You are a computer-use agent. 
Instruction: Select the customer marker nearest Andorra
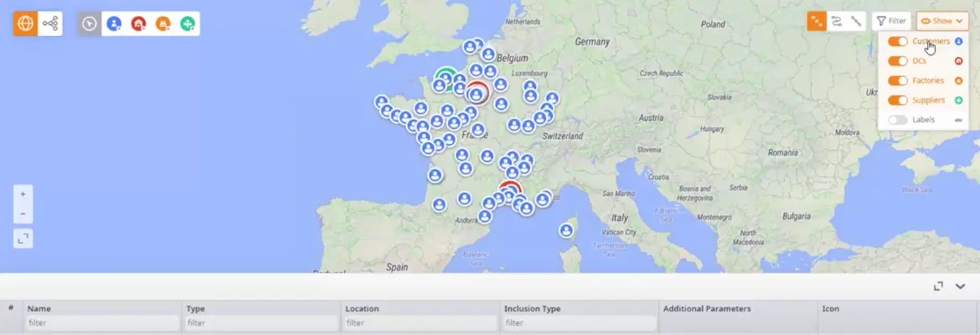point(484,216)
